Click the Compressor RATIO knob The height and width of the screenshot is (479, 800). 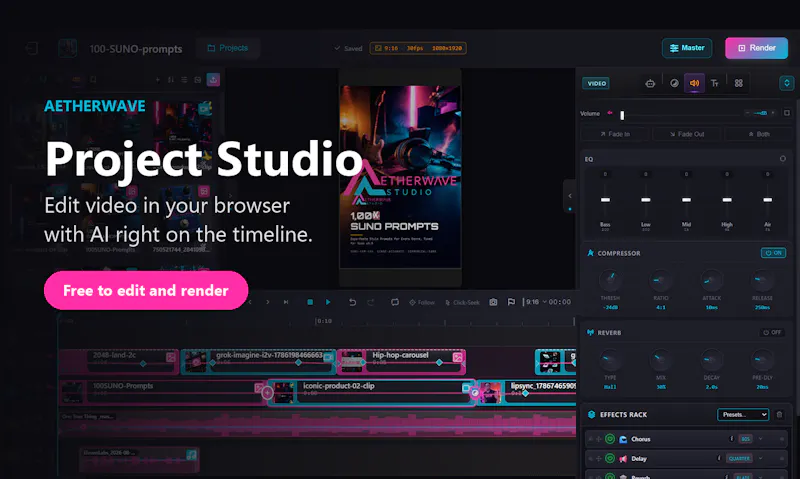point(661,280)
